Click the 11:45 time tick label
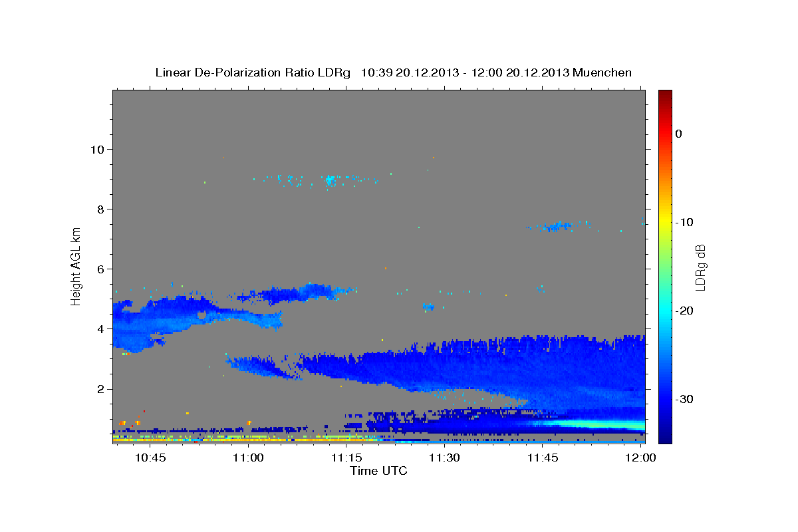798x532 pixels. click(x=543, y=458)
